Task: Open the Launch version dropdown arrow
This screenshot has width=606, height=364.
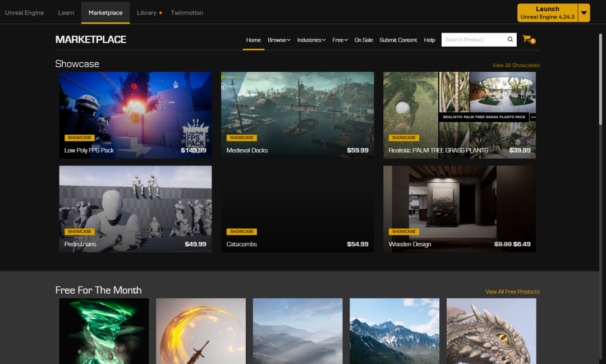Action: (x=584, y=13)
